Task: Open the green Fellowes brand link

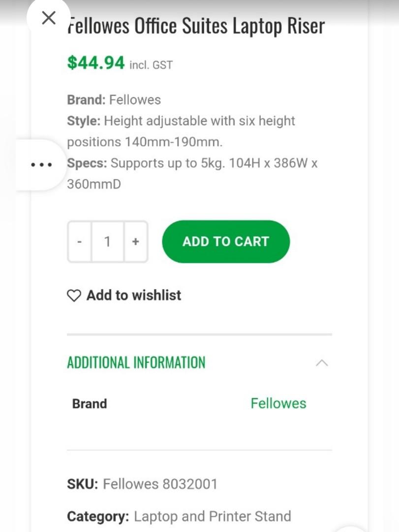Action: click(278, 403)
